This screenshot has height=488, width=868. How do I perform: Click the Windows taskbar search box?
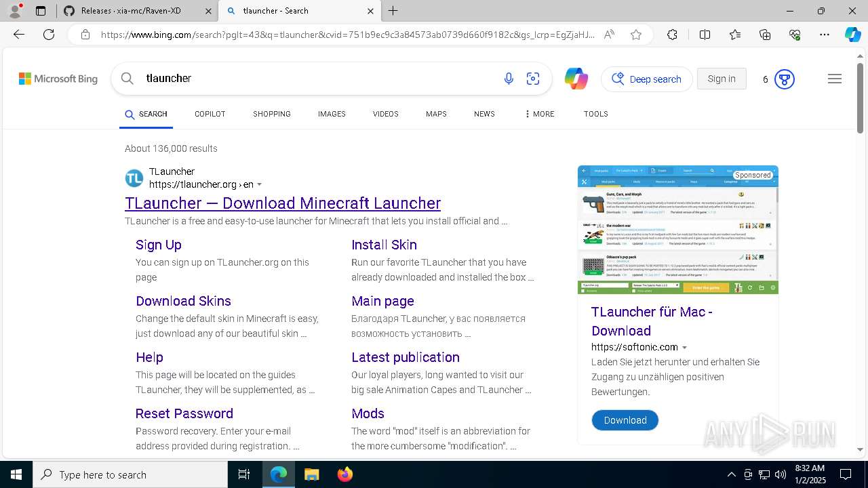click(x=130, y=474)
